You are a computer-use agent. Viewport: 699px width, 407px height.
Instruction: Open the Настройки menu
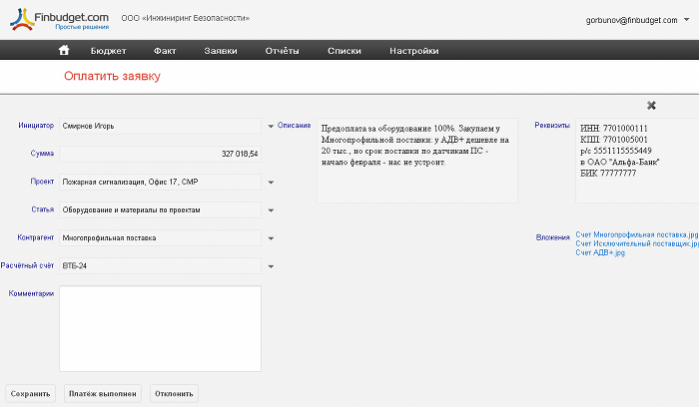point(414,50)
